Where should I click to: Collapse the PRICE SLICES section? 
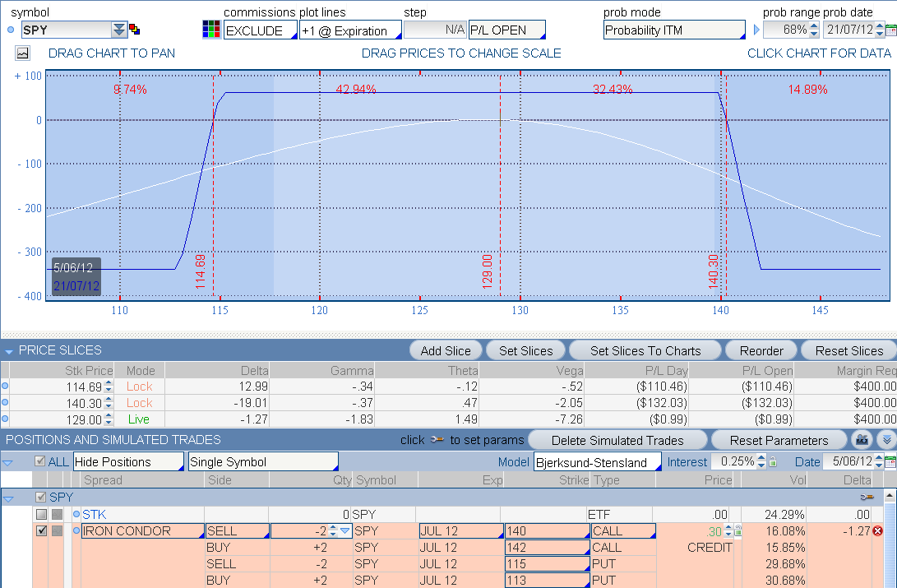[8, 350]
